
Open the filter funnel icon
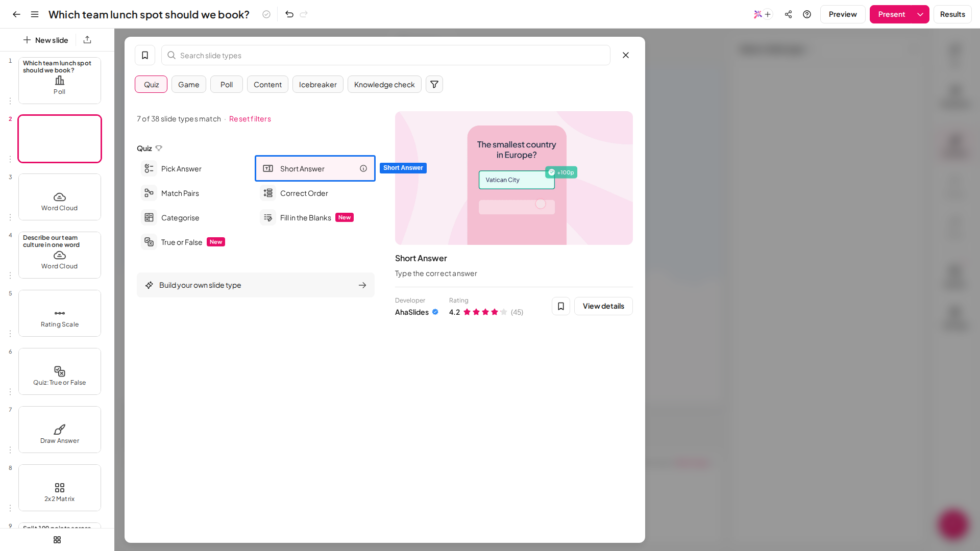[434, 84]
